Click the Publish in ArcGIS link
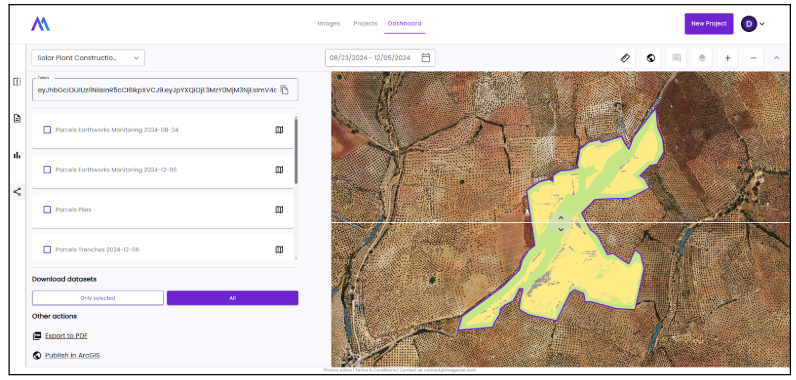The width and height of the screenshot is (796, 380). tap(73, 355)
